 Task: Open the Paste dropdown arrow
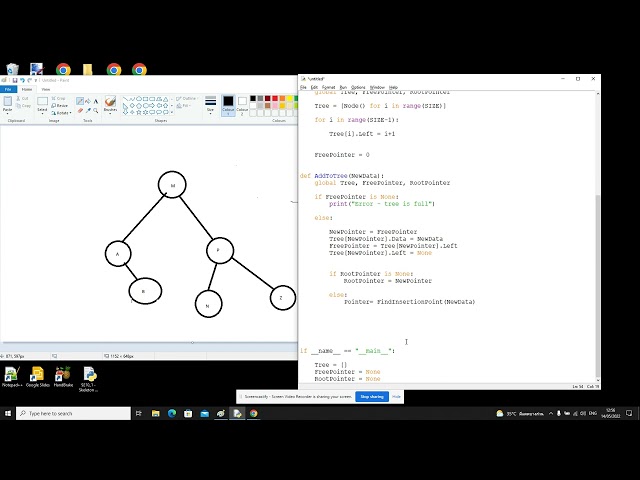[7, 112]
